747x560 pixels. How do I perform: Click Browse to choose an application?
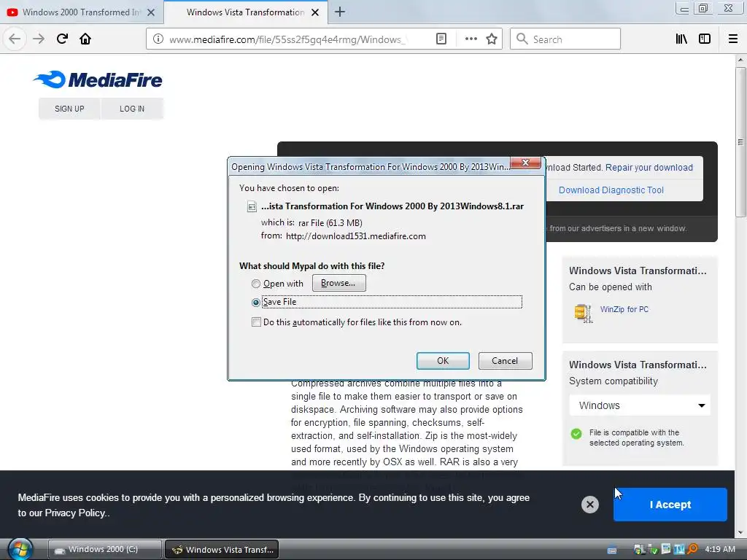[x=338, y=283]
